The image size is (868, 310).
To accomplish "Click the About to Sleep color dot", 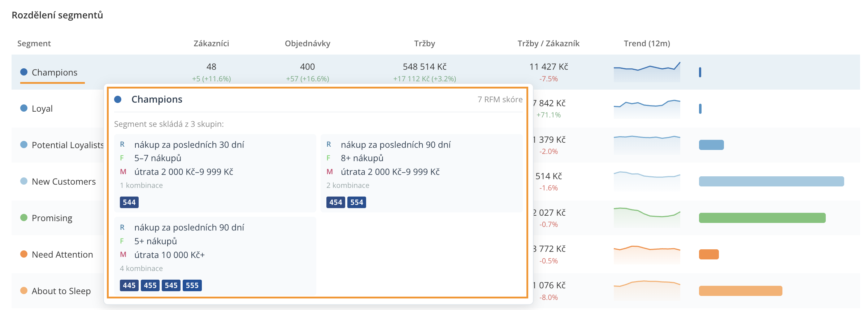I will pyautogui.click(x=24, y=290).
